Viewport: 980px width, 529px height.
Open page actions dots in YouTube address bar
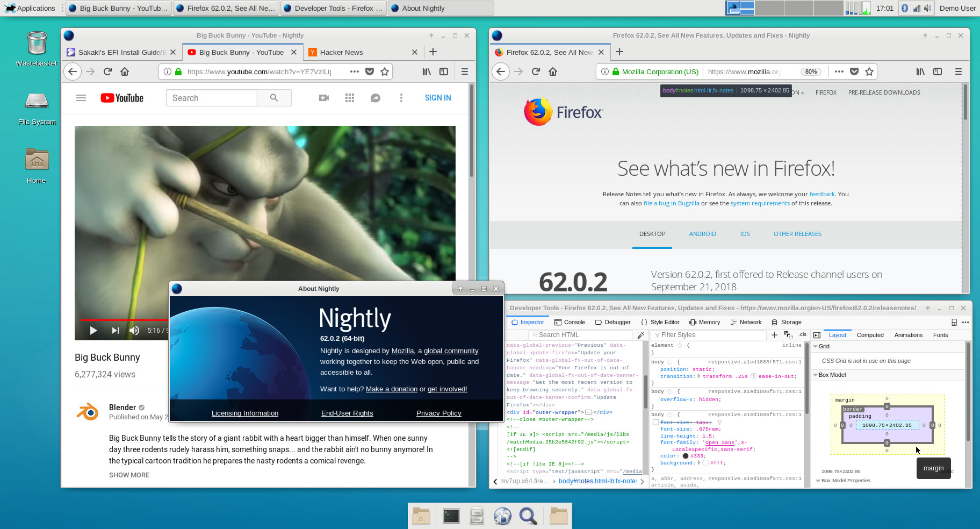click(354, 72)
